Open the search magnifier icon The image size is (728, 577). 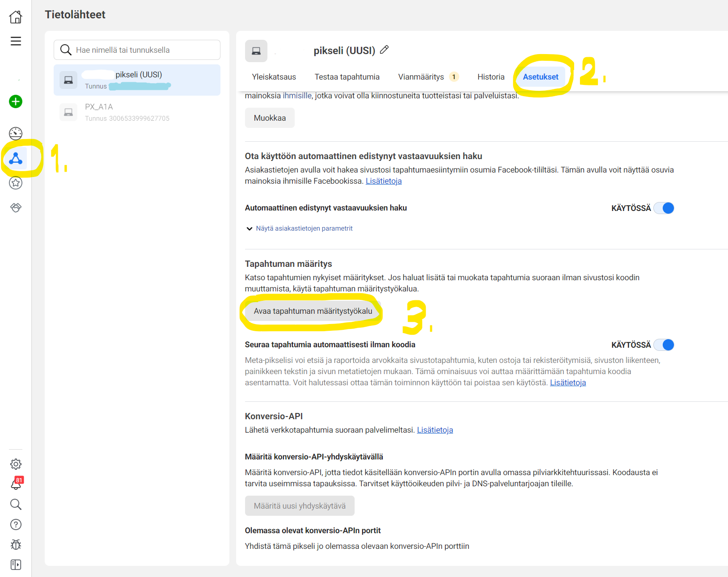coord(16,505)
